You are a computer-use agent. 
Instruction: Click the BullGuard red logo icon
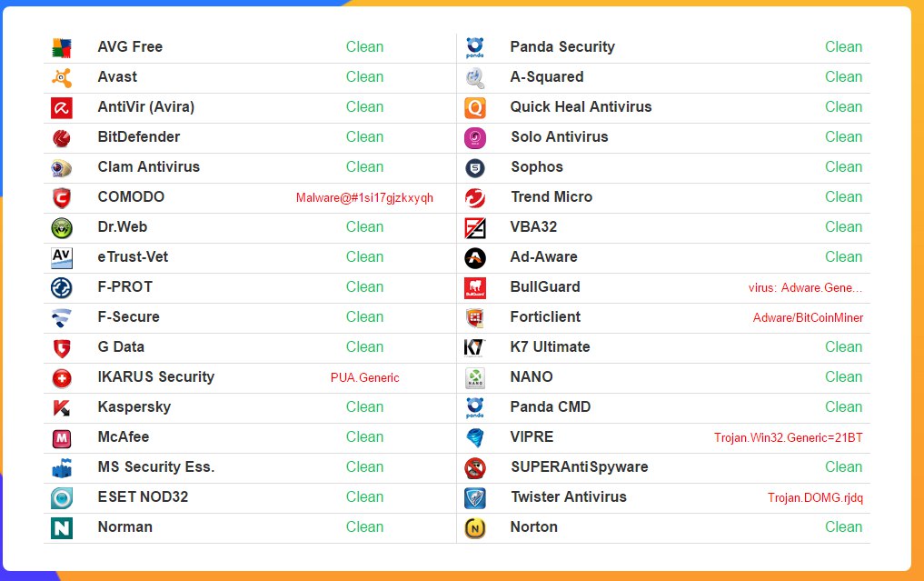475,287
